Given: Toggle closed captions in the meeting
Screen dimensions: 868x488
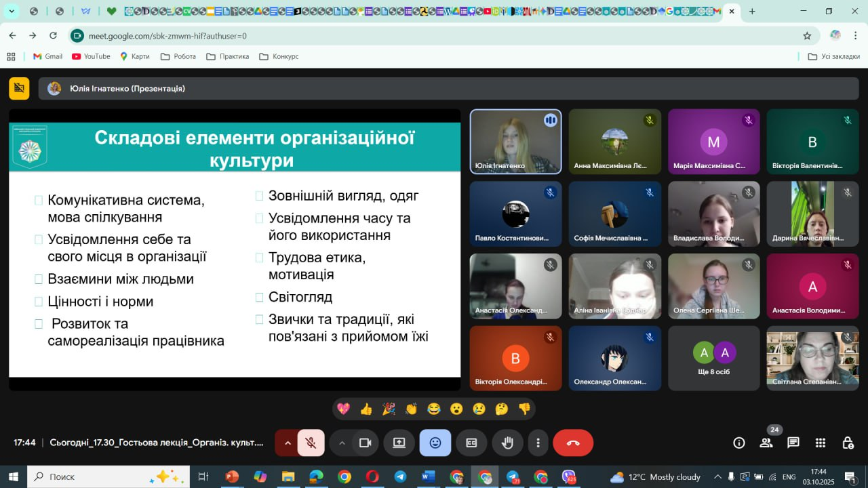Looking at the screenshot, I should pos(471,443).
